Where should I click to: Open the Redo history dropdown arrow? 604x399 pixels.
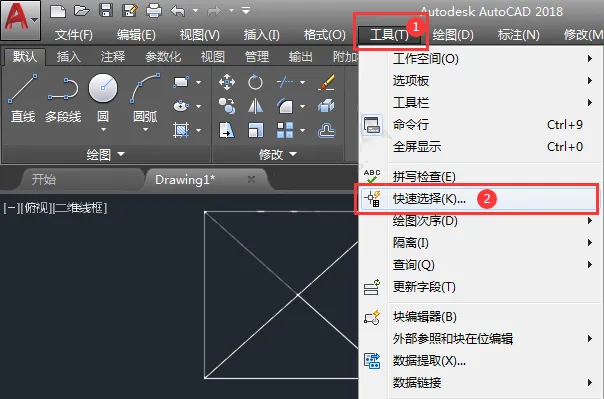(x=232, y=11)
